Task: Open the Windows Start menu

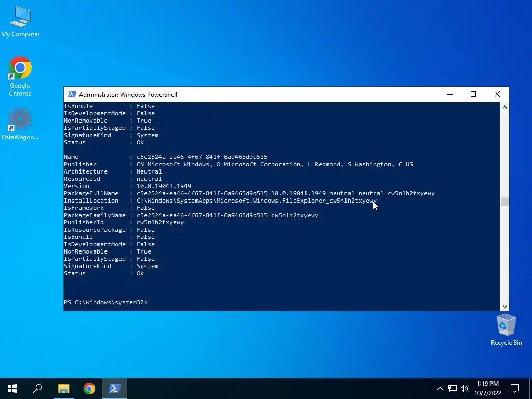Action: pyautogui.click(x=12, y=389)
